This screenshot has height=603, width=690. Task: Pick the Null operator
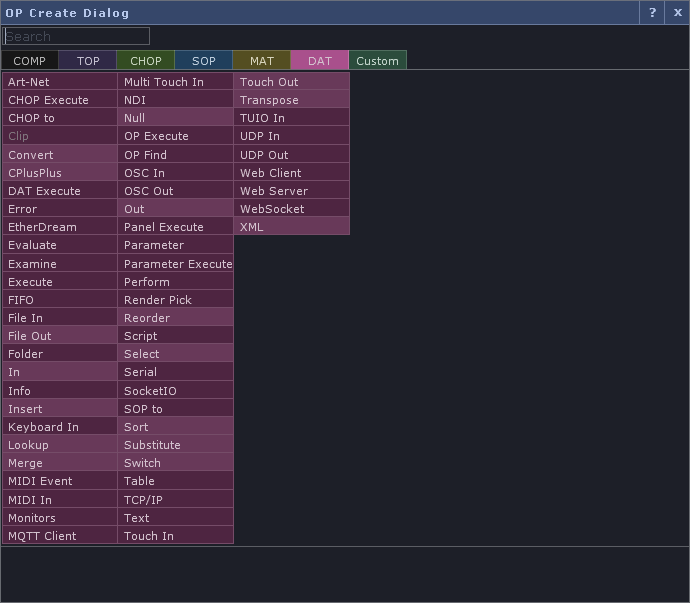[176, 118]
